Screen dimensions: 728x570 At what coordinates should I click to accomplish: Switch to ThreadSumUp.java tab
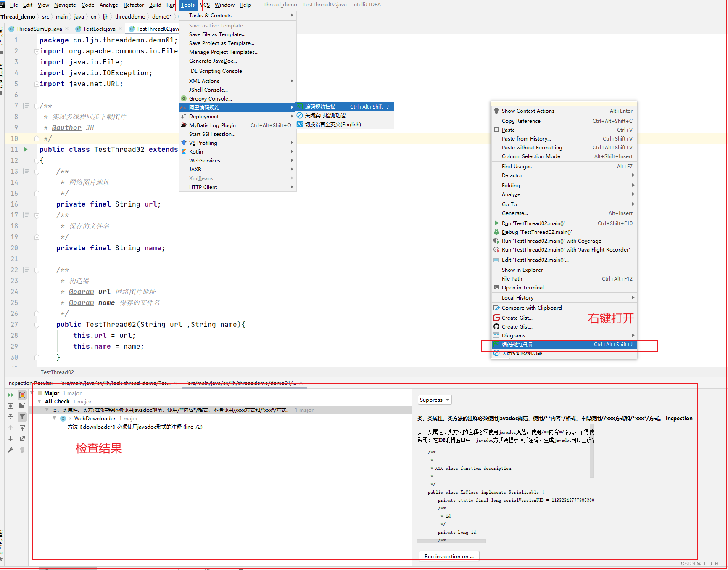[39, 29]
